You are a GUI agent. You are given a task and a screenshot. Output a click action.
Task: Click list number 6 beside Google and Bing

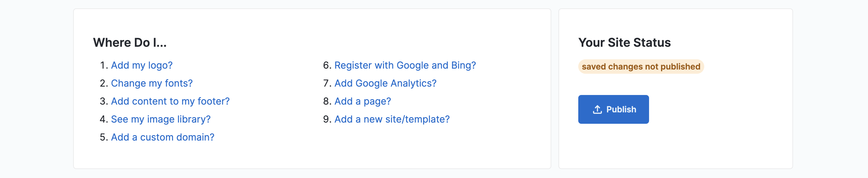tap(327, 65)
